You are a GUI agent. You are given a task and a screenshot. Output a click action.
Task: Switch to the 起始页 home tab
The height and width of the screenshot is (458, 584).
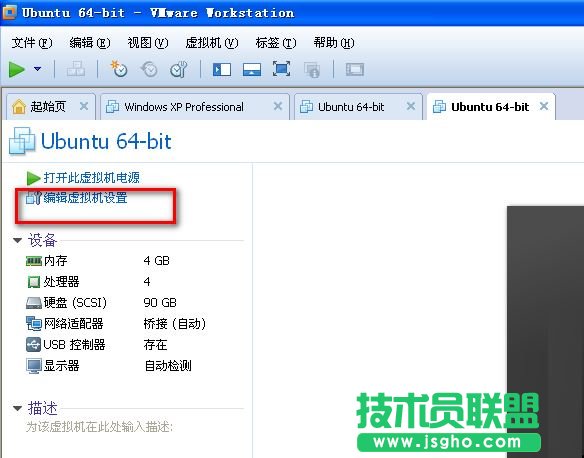coord(51,107)
